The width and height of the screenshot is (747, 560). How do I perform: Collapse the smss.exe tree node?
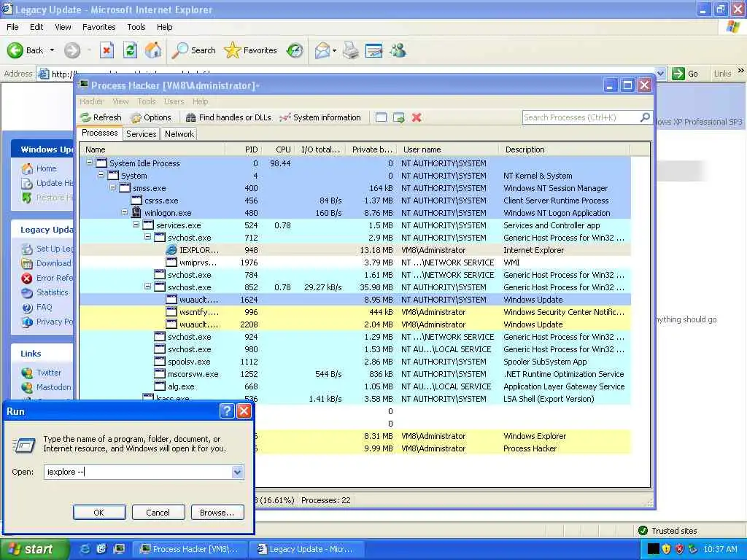[113, 187]
